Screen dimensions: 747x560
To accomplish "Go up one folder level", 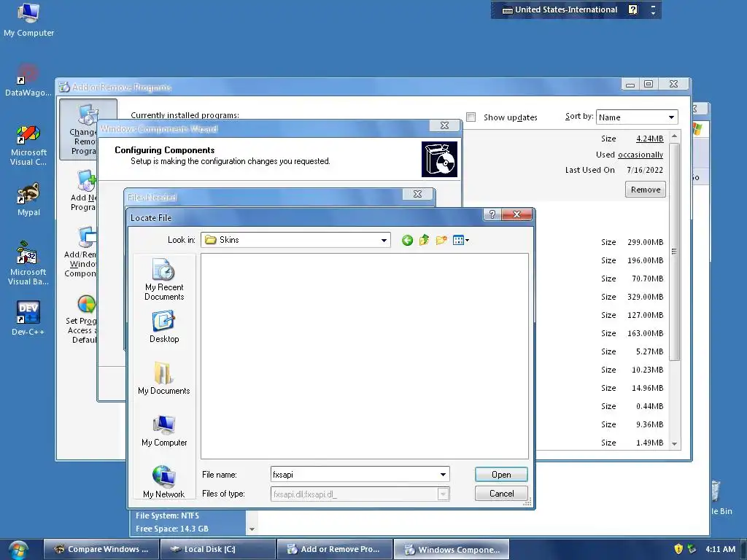I will tap(424, 240).
